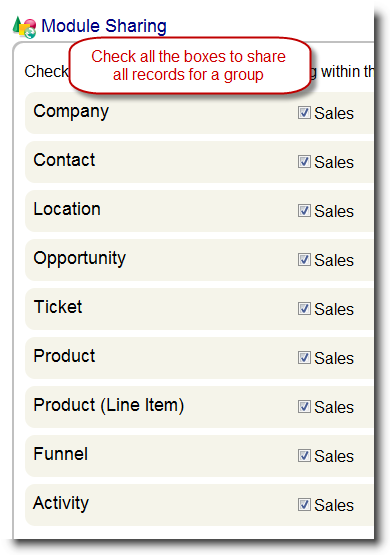Click the Module Sharing heading

(104, 26)
